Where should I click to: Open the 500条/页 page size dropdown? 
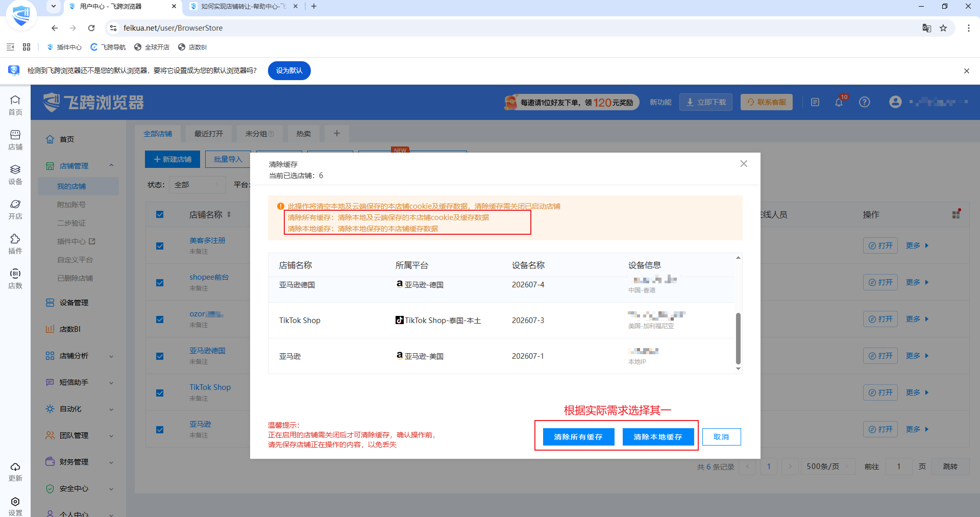coord(827,466)
